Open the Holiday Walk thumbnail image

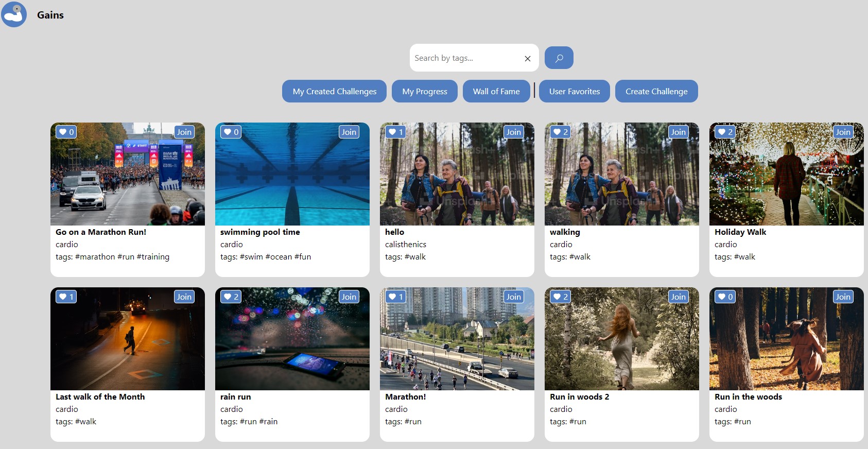point(786,180)
